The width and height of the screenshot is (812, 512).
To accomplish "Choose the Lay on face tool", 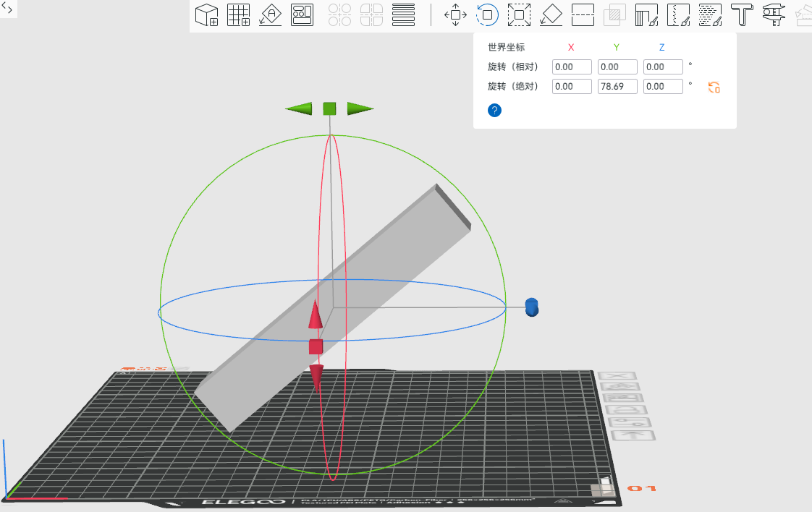I will 551,14.
